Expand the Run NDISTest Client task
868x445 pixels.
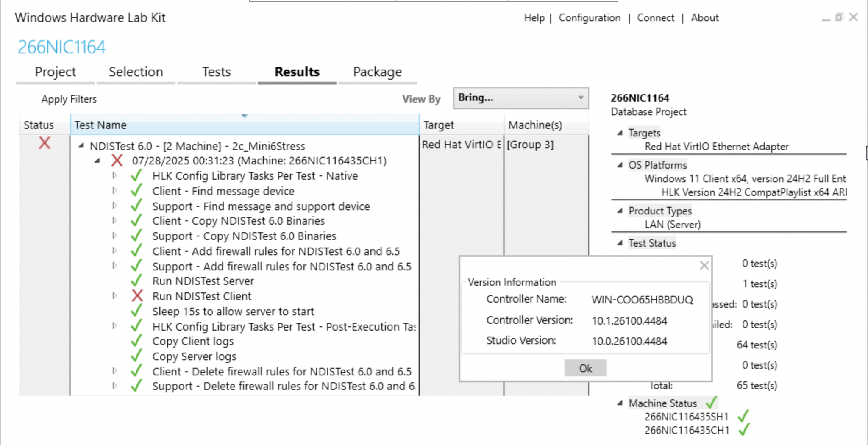tap(114, 296)
